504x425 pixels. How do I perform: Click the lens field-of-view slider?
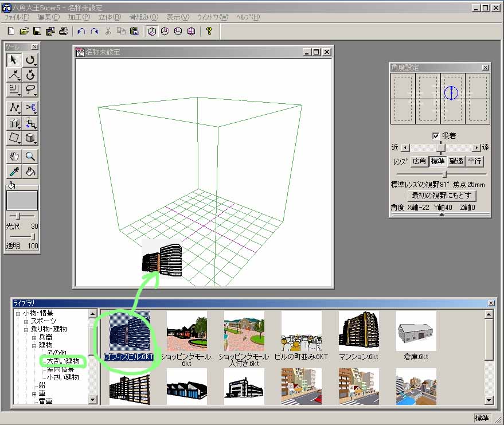(x=444, y=174)
